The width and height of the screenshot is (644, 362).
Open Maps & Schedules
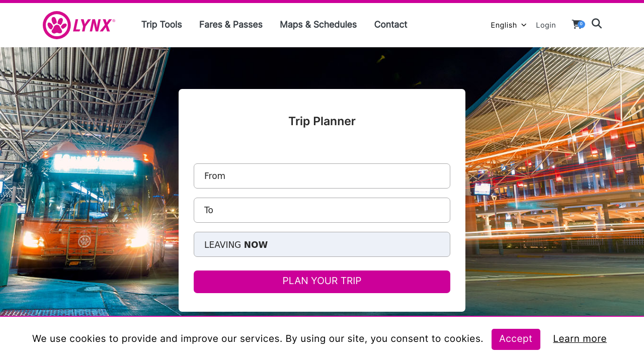(x=318, y=24)
